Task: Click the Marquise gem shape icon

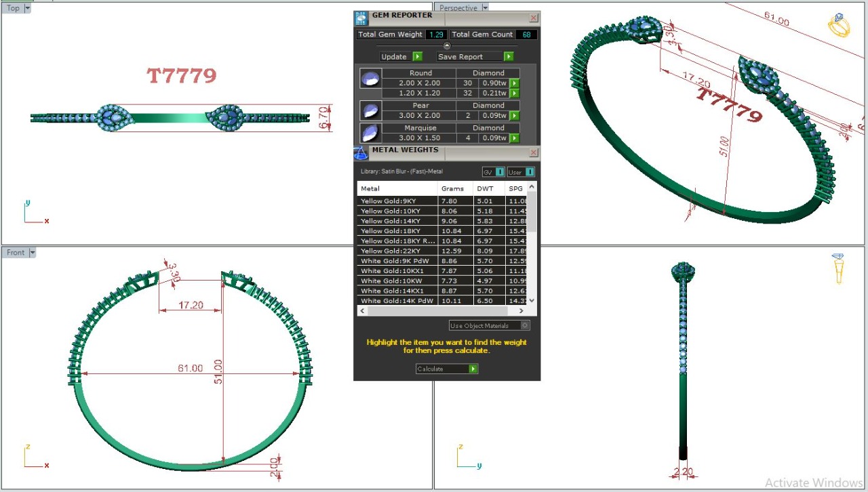Action: click(370, 133)
